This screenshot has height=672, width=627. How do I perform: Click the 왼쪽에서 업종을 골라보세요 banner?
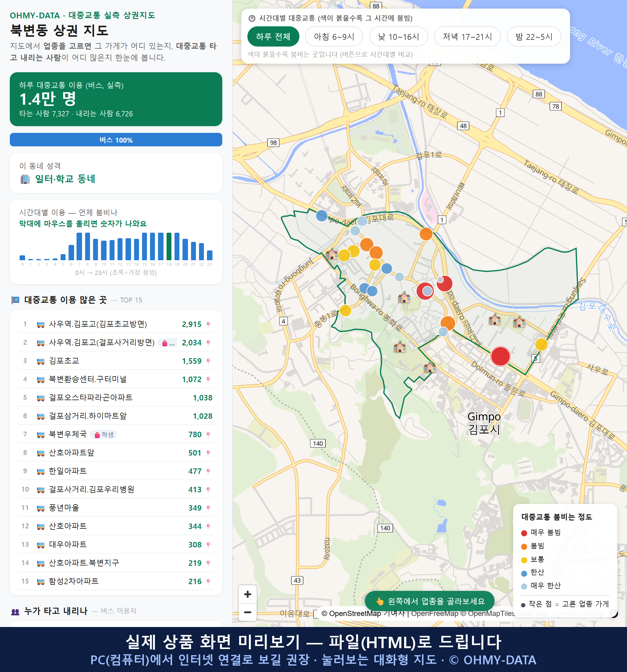tap(429, 601)
